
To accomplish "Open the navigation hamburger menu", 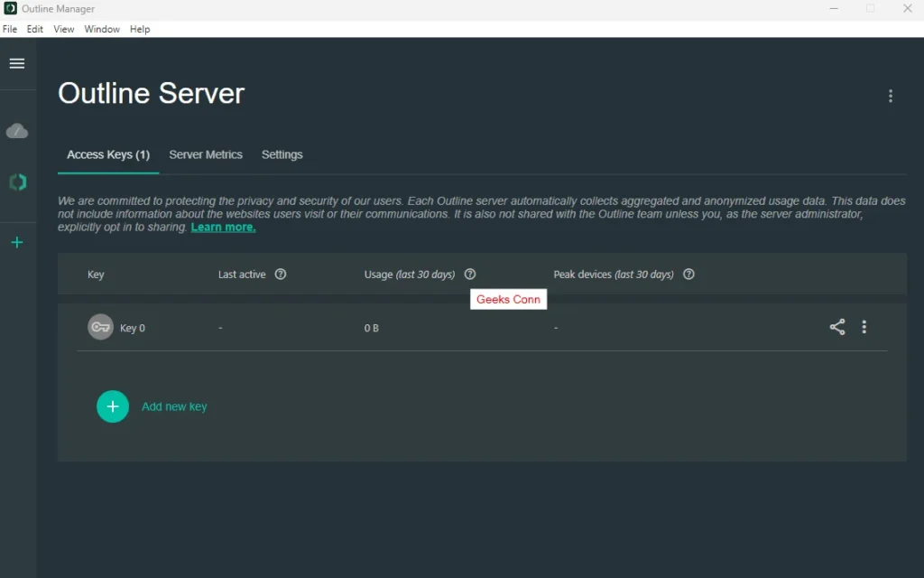I will tap(16, 63).
